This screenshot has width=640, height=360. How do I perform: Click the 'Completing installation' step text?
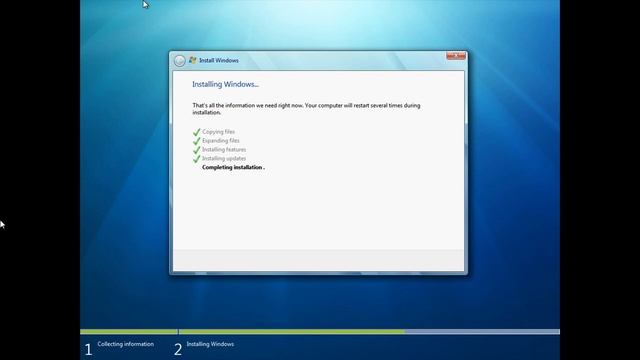pos(233,167)
